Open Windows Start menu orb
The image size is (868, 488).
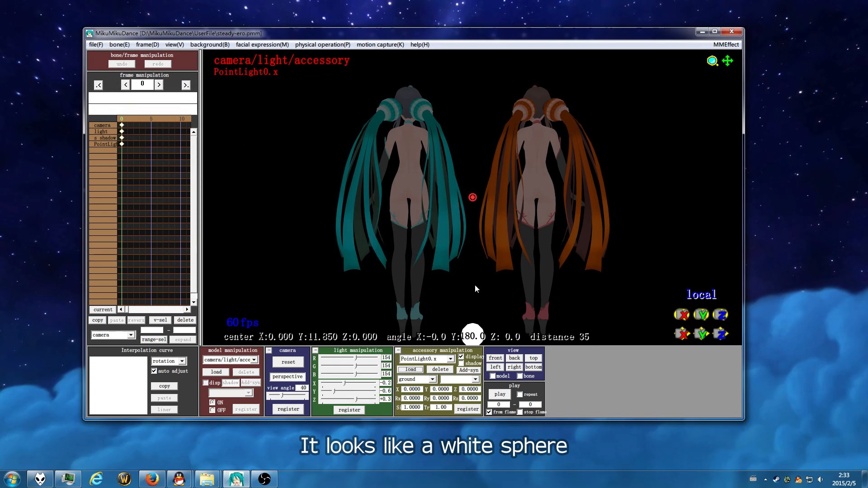pos(12,479)
